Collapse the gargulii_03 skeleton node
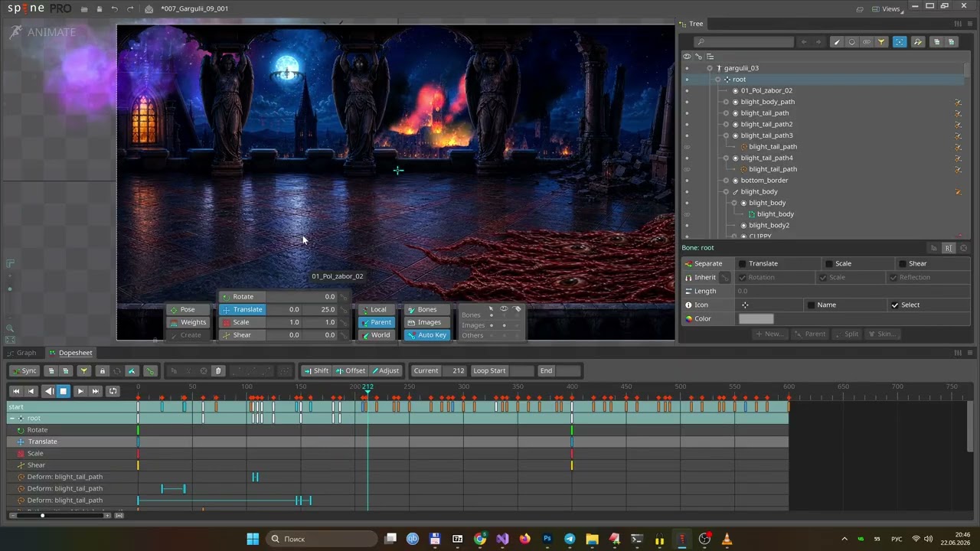 (x=710, y=68)
